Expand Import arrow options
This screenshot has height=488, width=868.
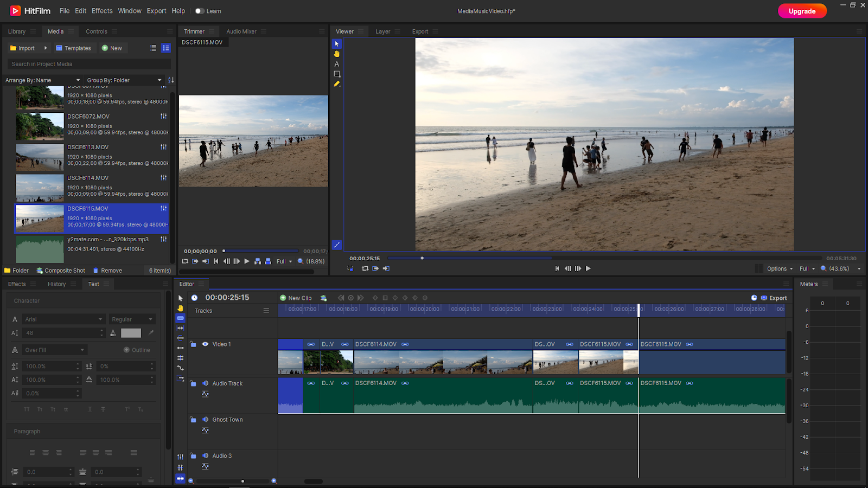tap(46, 48)
